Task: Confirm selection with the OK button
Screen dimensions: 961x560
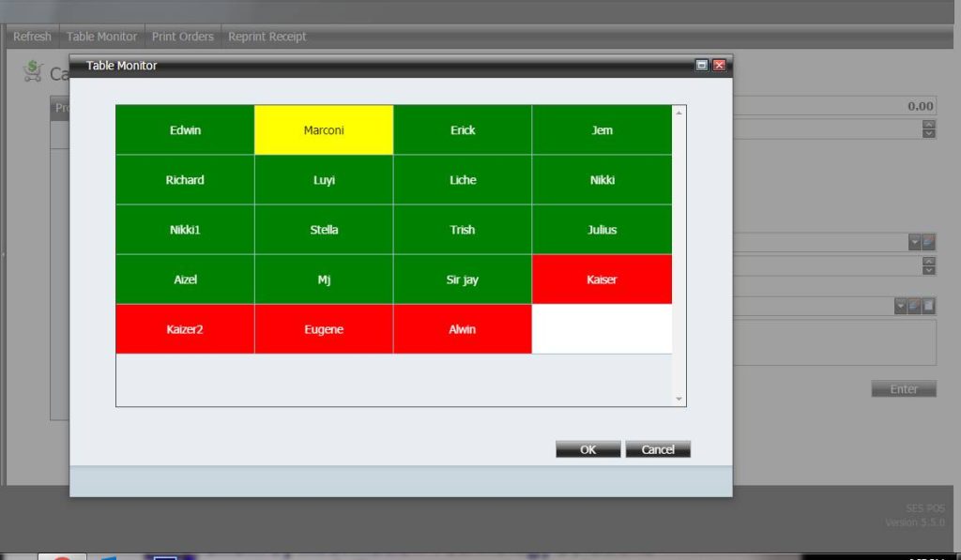Action: (x=587, y=449)
